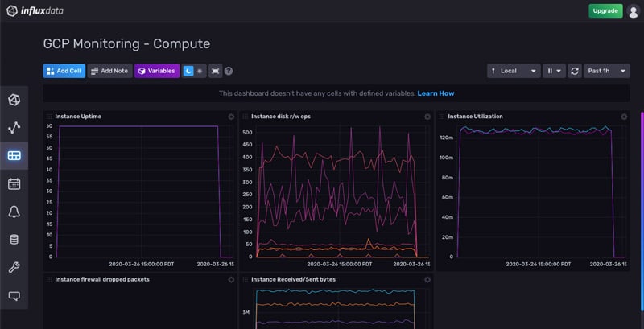The image size is (644, 329).
Task: Click the purple vertical scrollbar on right edge
Action: tap(641, 201)
